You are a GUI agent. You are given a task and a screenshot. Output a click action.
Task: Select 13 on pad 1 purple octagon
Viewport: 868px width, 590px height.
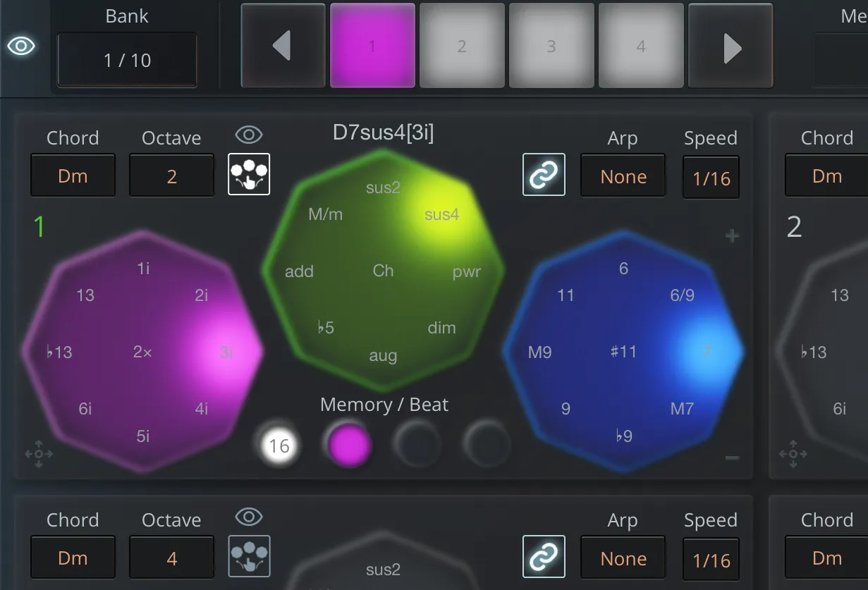point(85,295)
